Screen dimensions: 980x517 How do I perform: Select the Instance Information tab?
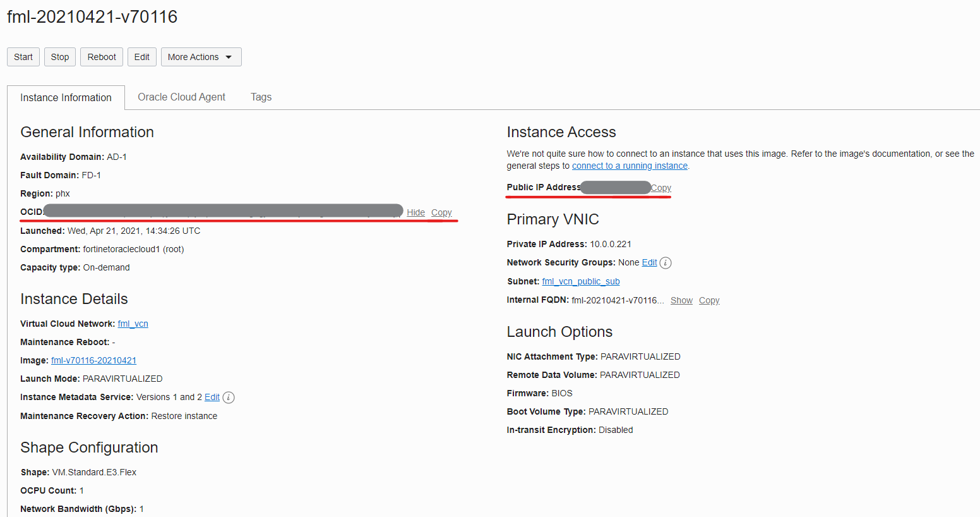[x=66, y=98]
